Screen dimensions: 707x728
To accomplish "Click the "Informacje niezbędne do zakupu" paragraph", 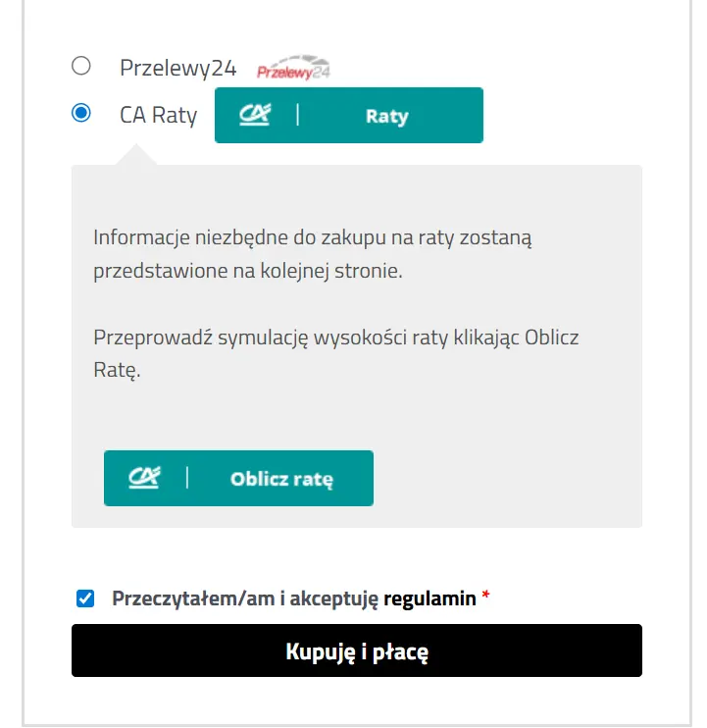I will click(313, 254).
